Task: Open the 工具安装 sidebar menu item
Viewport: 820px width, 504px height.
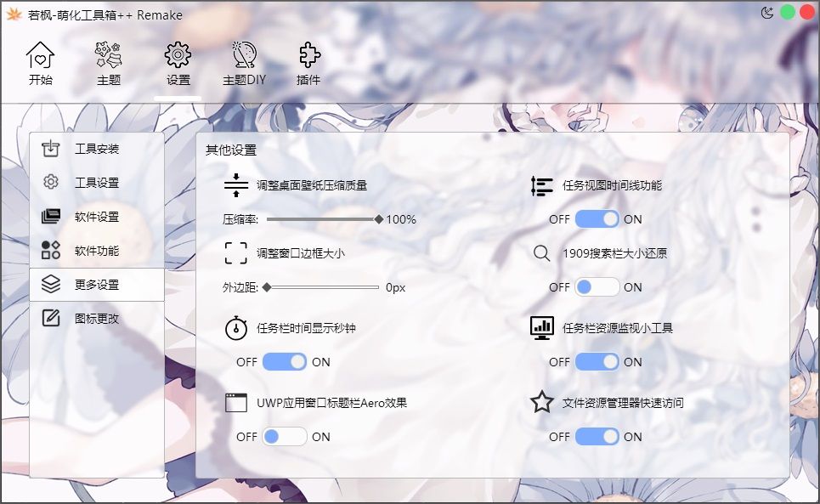Action: 97,149
